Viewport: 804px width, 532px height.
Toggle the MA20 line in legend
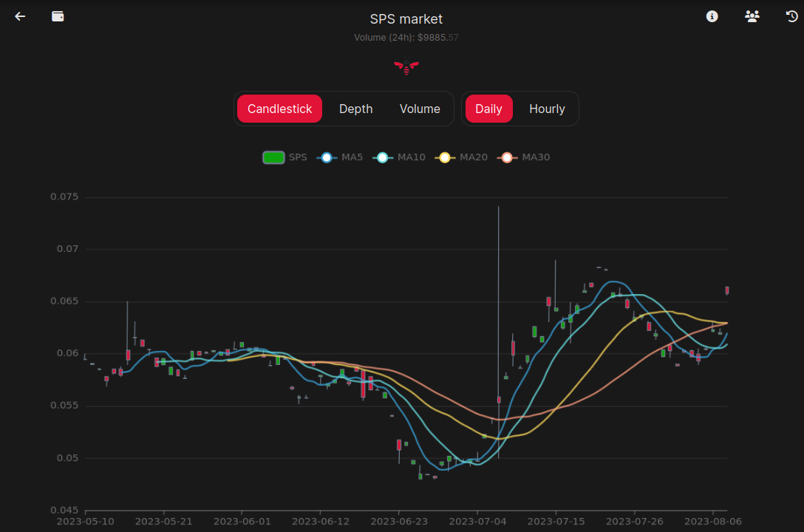point(461,157)
